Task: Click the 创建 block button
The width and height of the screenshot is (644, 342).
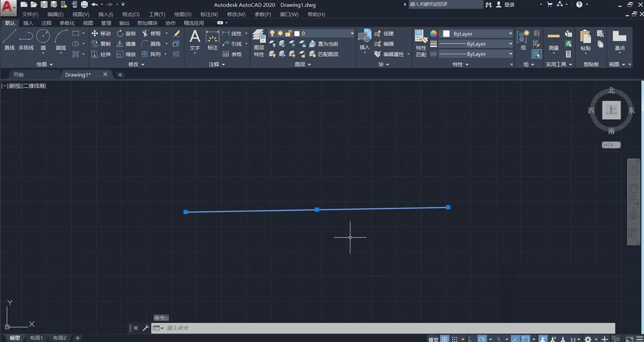Action: coord(385,34)
